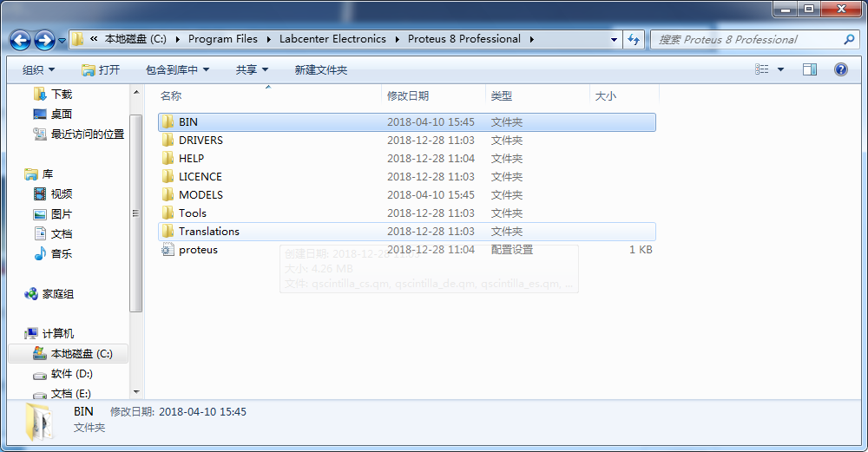The image size is (868, 452).
Task: Select the Program Files breadcrumb
Action: [222, 39]
